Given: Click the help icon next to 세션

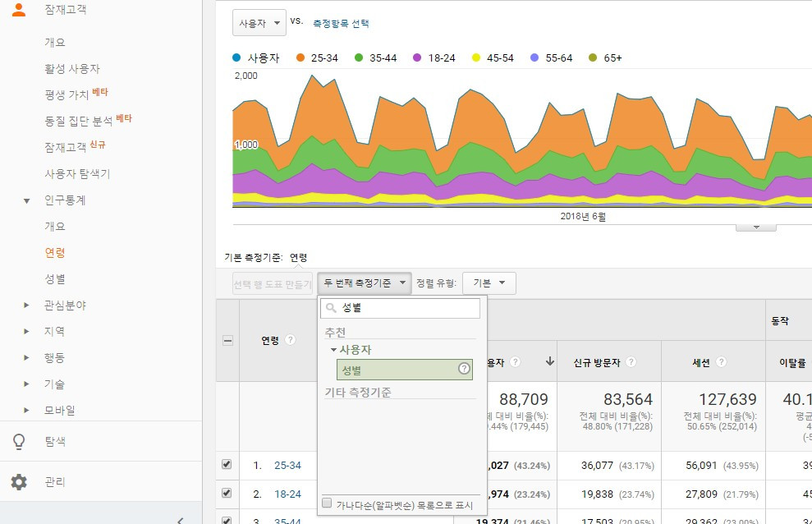Looking at the screenshot, I should [x=722, y=362].
